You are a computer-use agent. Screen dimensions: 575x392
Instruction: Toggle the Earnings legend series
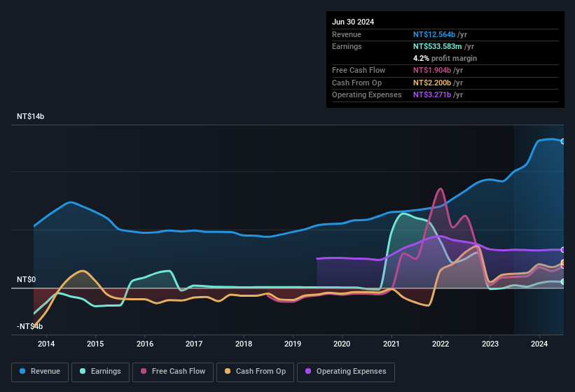(101, 372)
